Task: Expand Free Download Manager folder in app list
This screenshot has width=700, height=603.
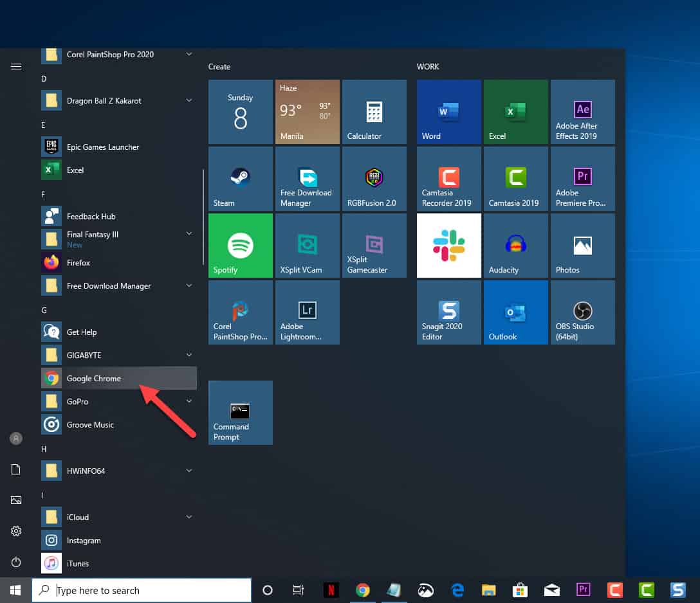Action: pos(119,286)
